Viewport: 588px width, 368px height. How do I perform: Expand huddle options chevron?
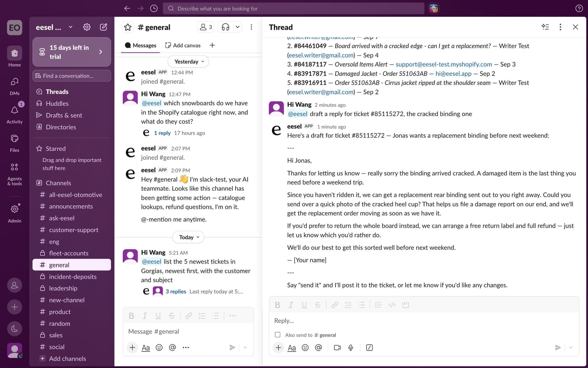tap(238, 27)
